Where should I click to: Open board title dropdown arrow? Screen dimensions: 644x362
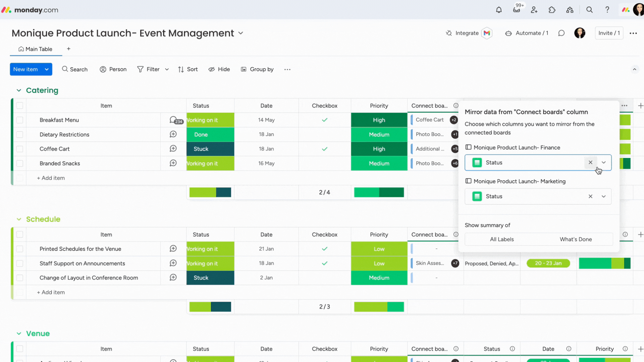pyautogui.click(x=240, y=33)
